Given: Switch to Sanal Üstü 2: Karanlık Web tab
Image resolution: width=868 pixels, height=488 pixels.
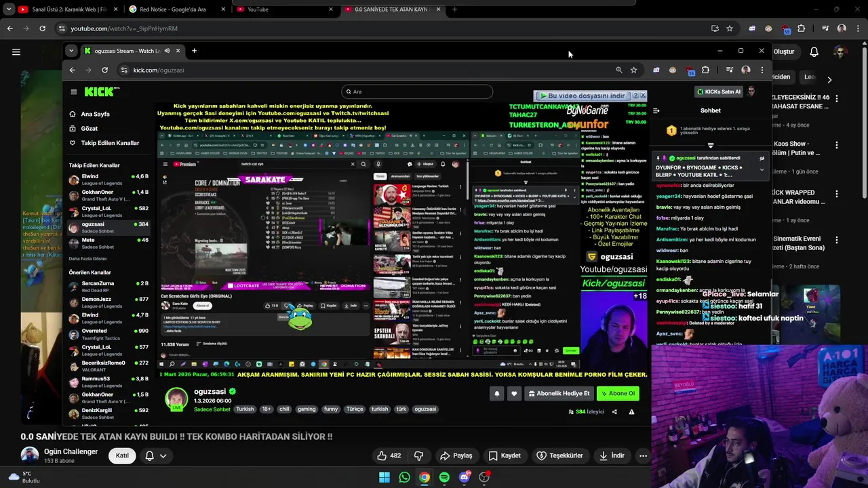Looking at the screenshot, I should coord(68,9).
